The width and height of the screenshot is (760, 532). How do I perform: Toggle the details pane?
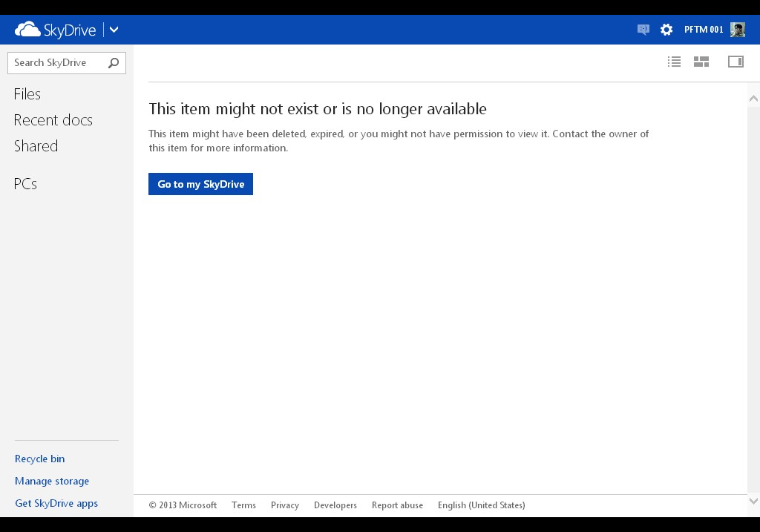pyautogui.click(x=736, y=62)
